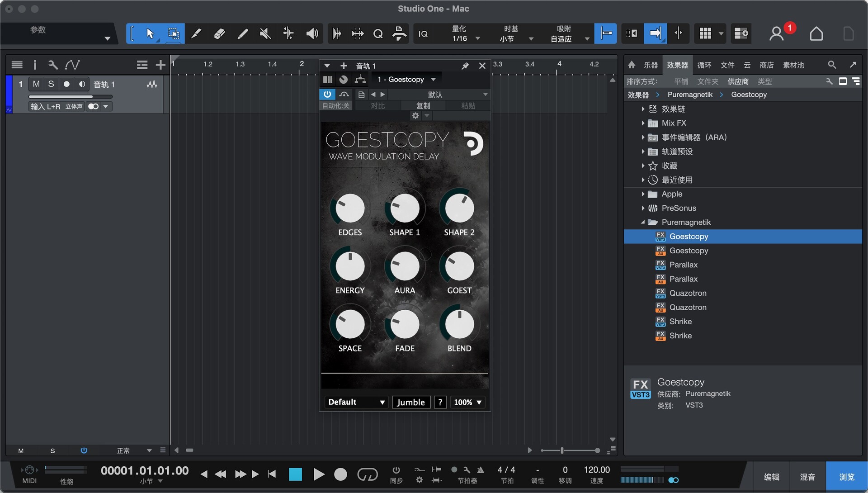
Task: Open 1 - Goestcopy plugin selector dropdown
Action: click(406, 80)
